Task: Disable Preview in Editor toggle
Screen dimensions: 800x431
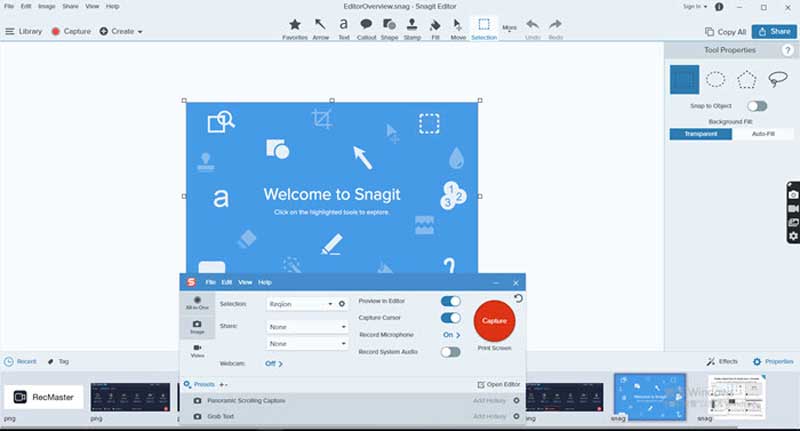Action: click(x=450, y=301)
